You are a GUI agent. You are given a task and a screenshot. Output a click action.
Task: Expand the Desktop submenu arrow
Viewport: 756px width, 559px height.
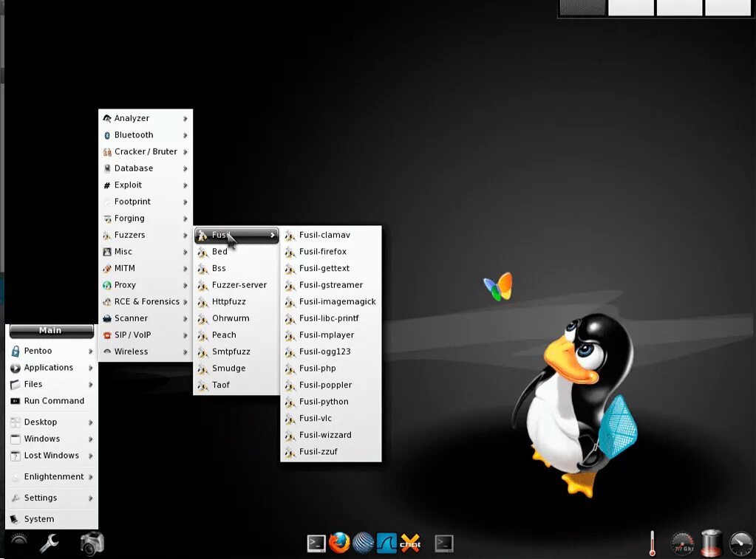[91, 422]
